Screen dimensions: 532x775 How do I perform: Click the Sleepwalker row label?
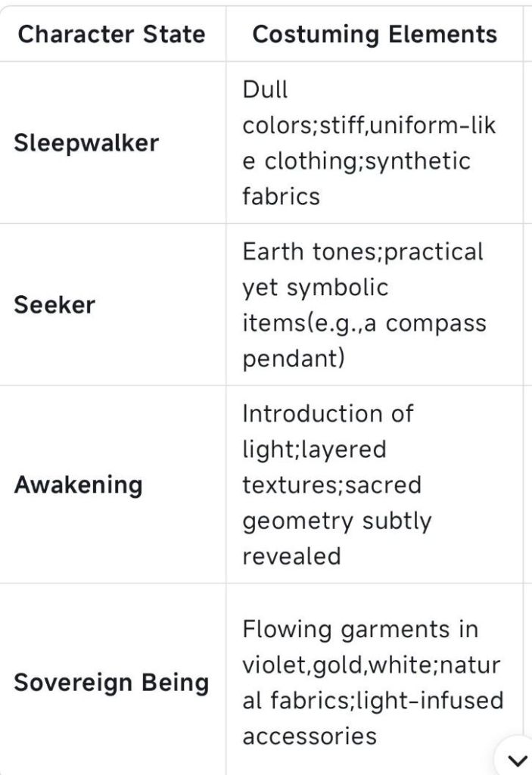coord(86,143)
